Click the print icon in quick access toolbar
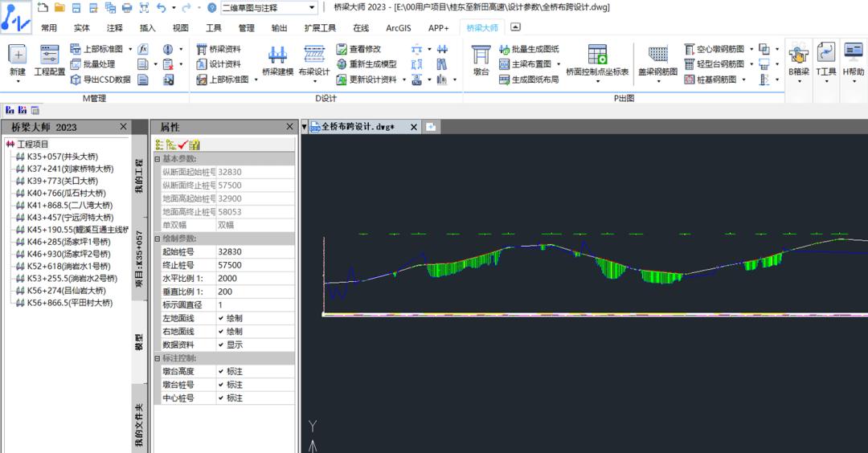Screen dimensions: 868x453 point(127,8)
